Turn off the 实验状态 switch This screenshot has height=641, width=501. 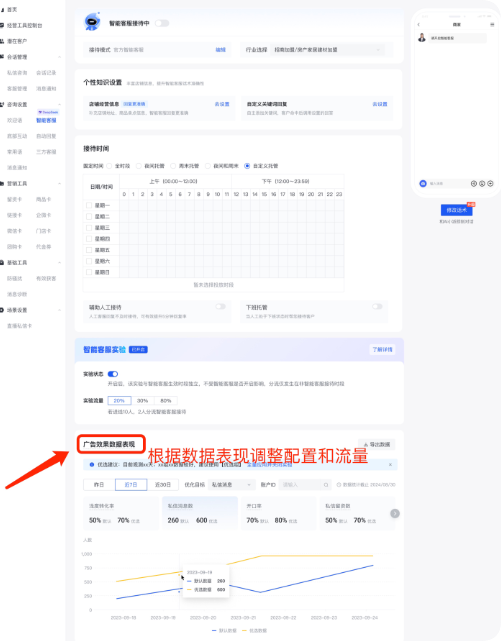[x=113, y=374]
